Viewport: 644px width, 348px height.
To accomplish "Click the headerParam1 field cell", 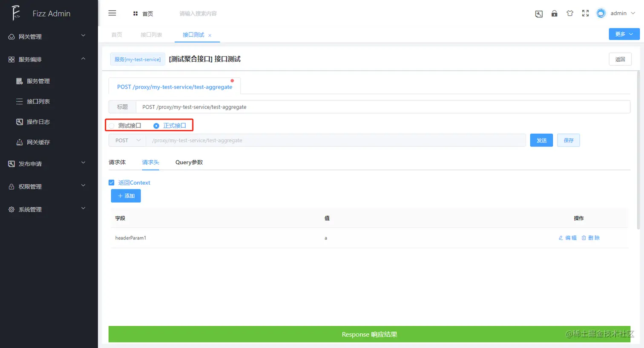I will tap(131, 238).
